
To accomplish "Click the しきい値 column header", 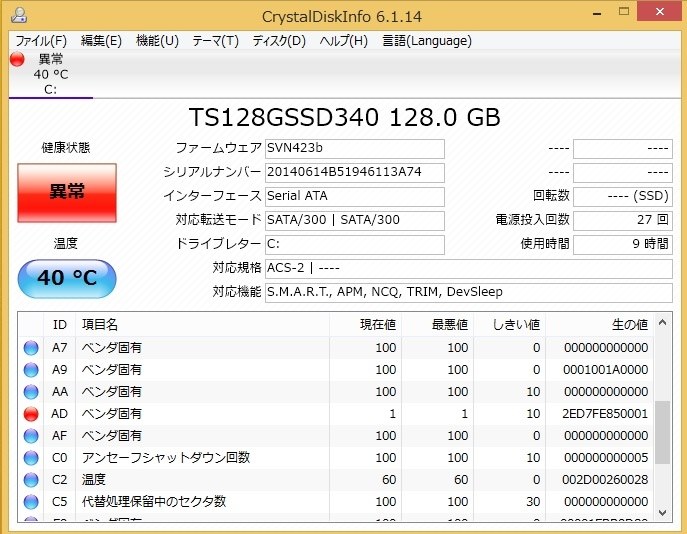I will coord(510,325).
